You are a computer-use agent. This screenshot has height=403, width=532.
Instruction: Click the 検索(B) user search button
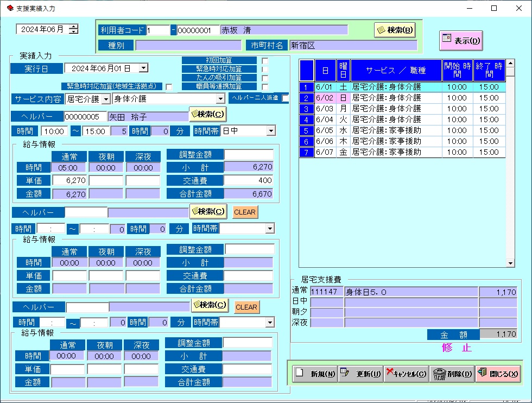[395, 30]
